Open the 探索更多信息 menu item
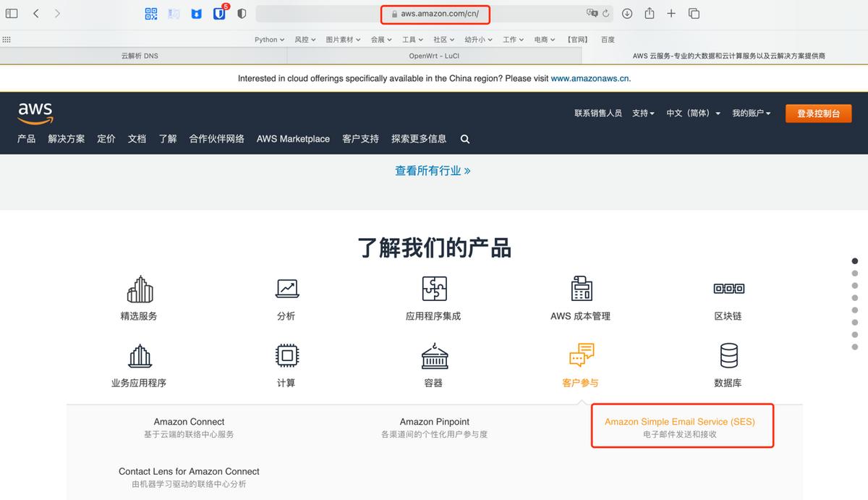 pyautogui.click(x=419, y=139)
